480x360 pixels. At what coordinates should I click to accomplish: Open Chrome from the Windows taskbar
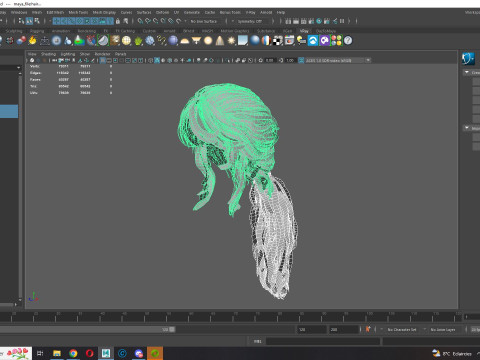tap(73, 353)
